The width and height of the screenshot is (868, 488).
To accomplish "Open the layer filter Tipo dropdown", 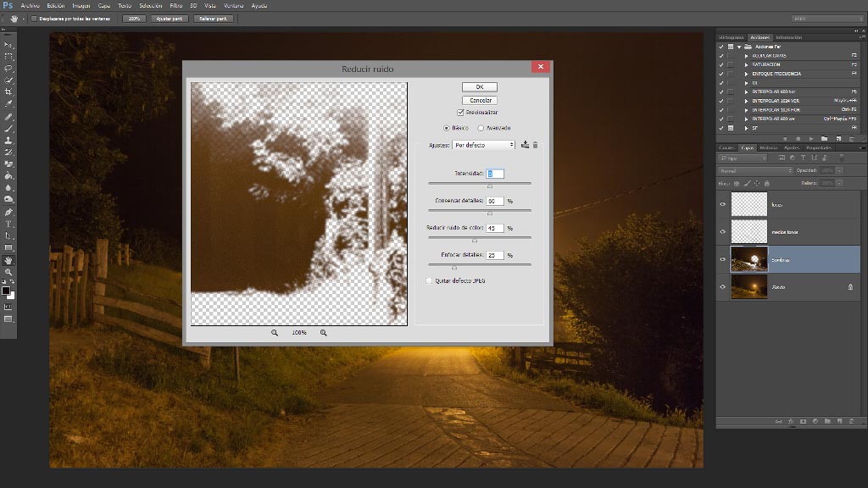I will pos(743,158).
